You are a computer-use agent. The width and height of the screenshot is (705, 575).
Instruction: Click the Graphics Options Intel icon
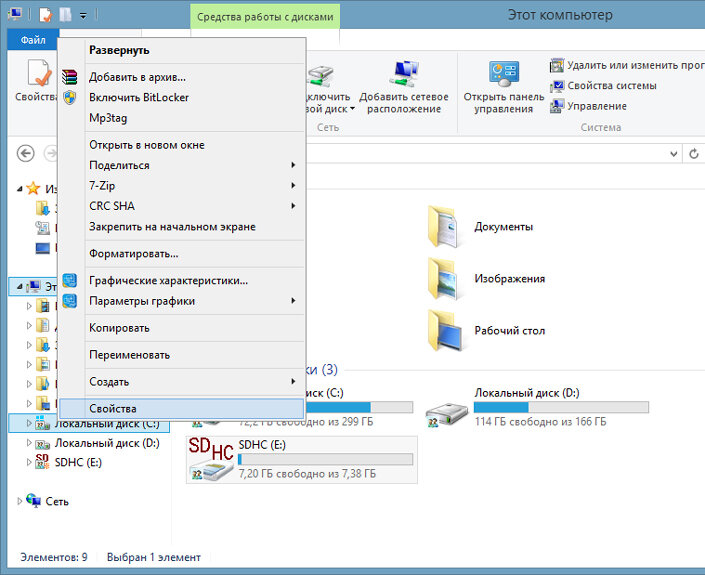70,301
